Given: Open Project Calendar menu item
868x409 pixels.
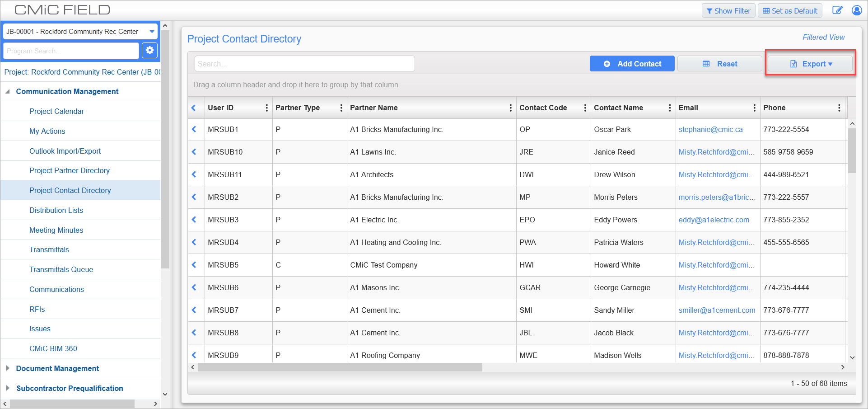Looking at the screenshot, I should point(56,111).
